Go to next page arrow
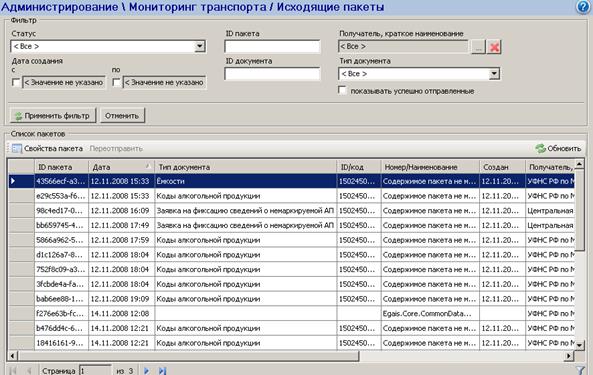Image resolution: width=593 pixels, height=375 pixels. (x=146, y=371)
